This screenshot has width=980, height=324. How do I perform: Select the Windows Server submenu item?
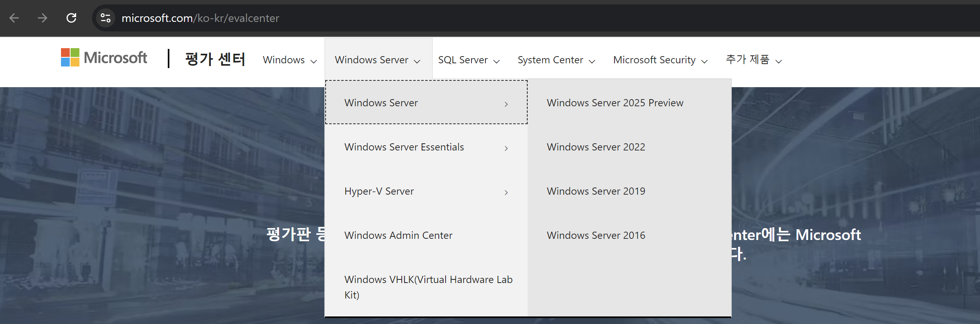426,103
